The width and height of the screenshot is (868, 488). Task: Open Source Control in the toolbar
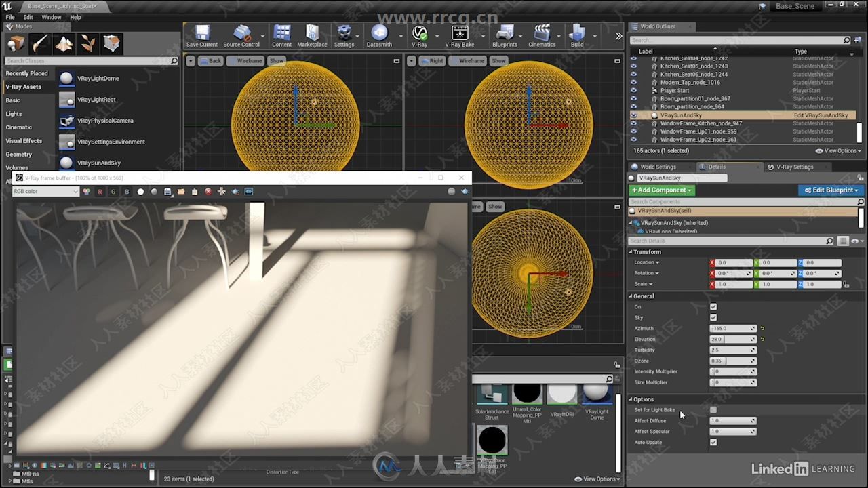click(241, 37)
